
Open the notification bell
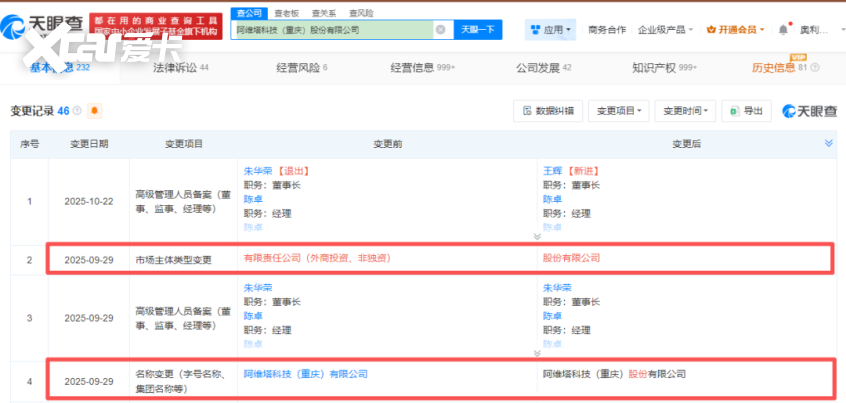coord(783,30)
